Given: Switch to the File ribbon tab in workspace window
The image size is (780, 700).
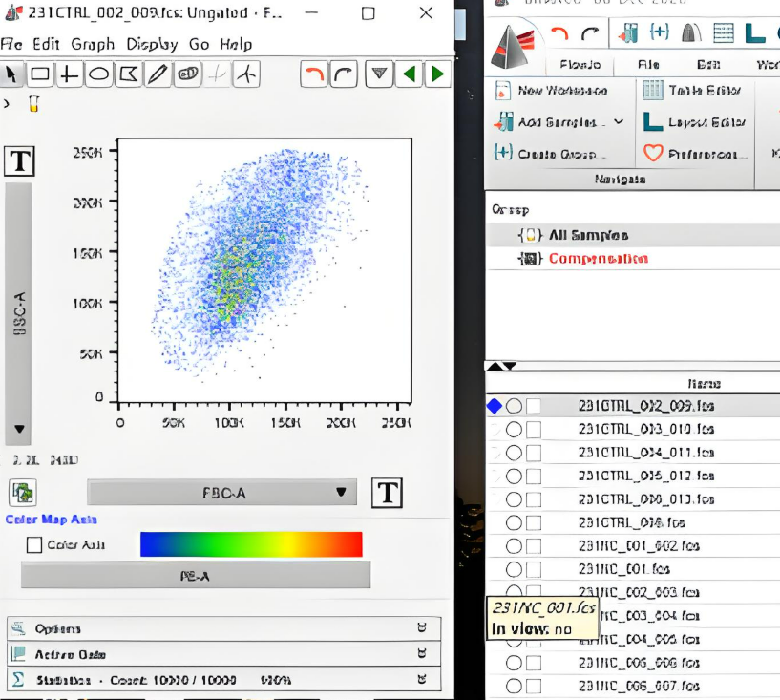Looking at the screenshot, I should coord(648,65).
